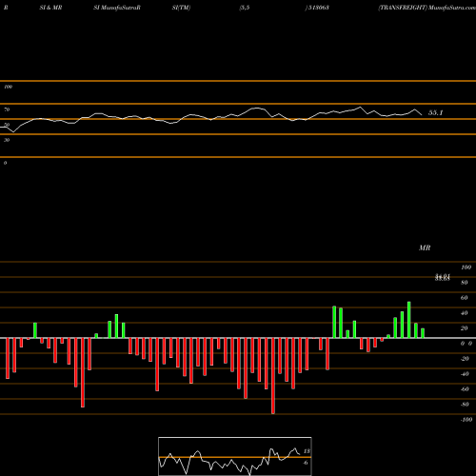Click the MR axis label 20 on right

465,328
